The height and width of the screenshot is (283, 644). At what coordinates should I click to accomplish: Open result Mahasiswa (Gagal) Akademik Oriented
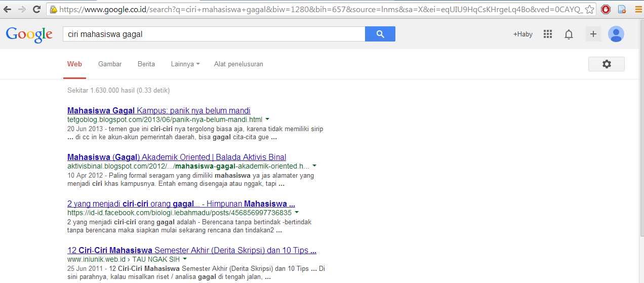click(177, 157)
